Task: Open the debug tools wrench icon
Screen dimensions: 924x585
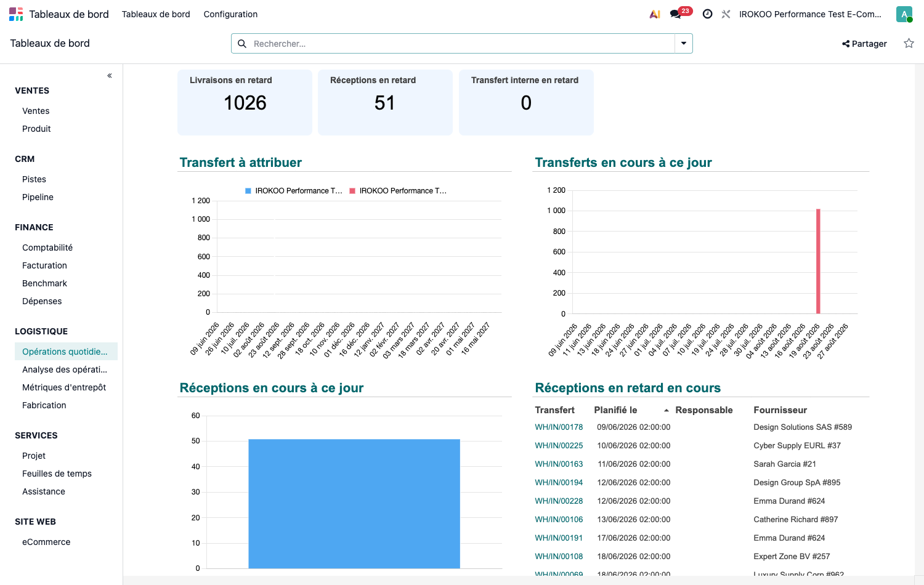Action: (x=726, y=14)
